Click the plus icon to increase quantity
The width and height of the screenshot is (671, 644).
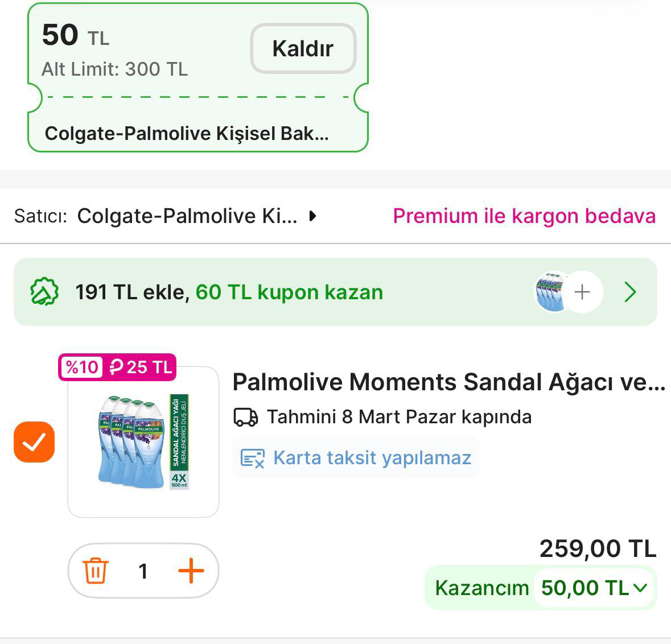pos(191,571)
